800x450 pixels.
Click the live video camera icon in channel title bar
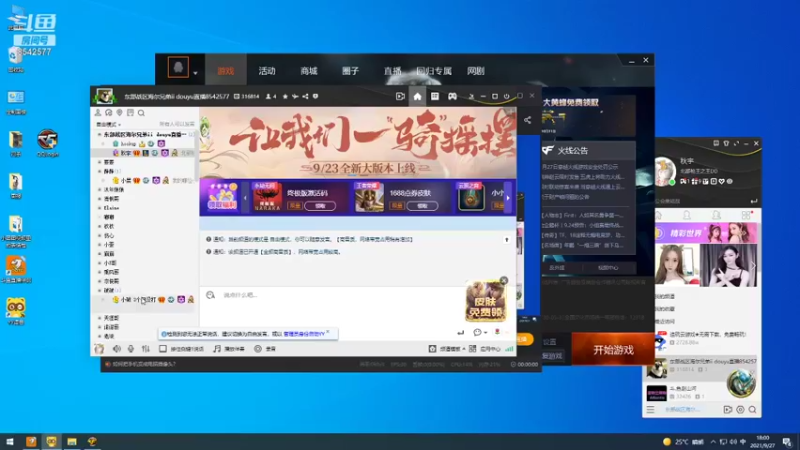click(x=400, y=96)
